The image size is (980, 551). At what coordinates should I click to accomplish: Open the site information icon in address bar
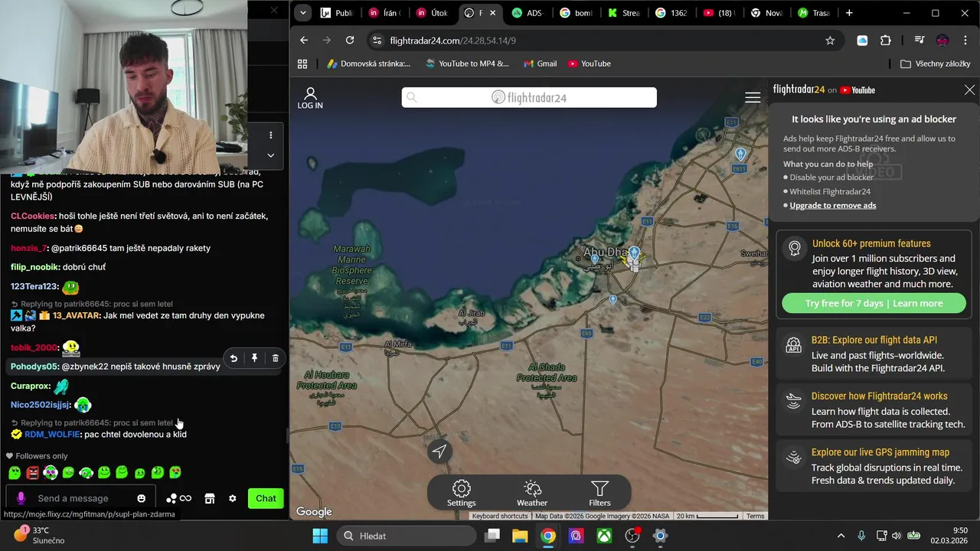pyautogui.click(x=376, y=41)
